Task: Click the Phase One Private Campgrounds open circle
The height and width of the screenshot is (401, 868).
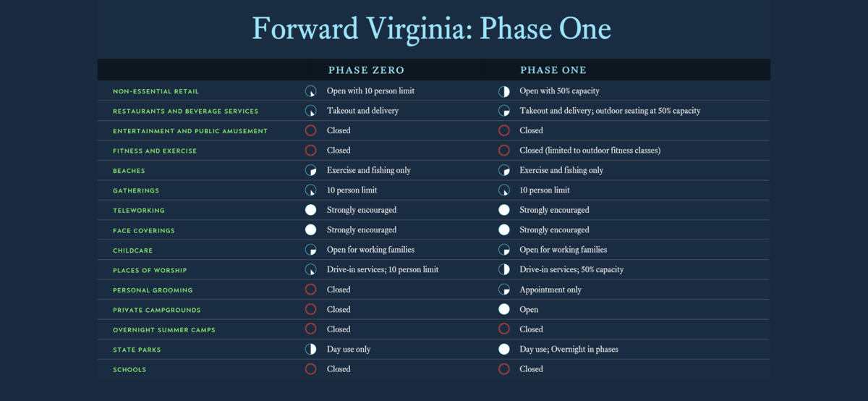Action: 504,309
